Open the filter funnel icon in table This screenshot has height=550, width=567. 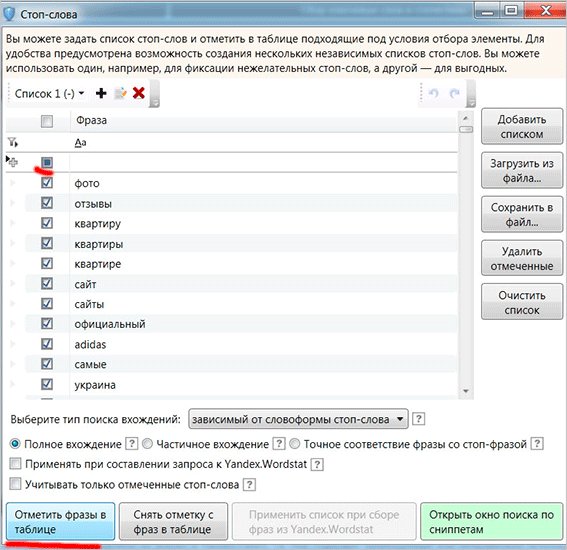pyautogui.click(x=13, y=142)
